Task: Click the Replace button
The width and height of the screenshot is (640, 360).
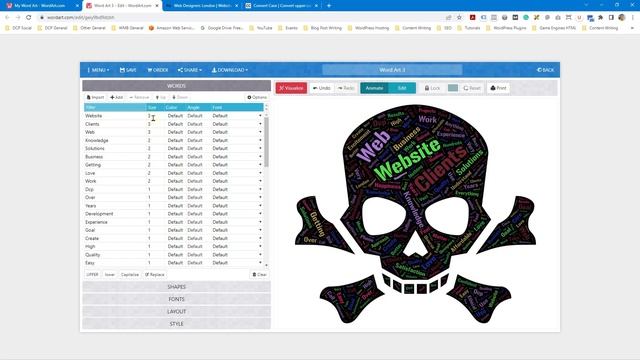Action: pyautogui.click(x=155, y=275)
